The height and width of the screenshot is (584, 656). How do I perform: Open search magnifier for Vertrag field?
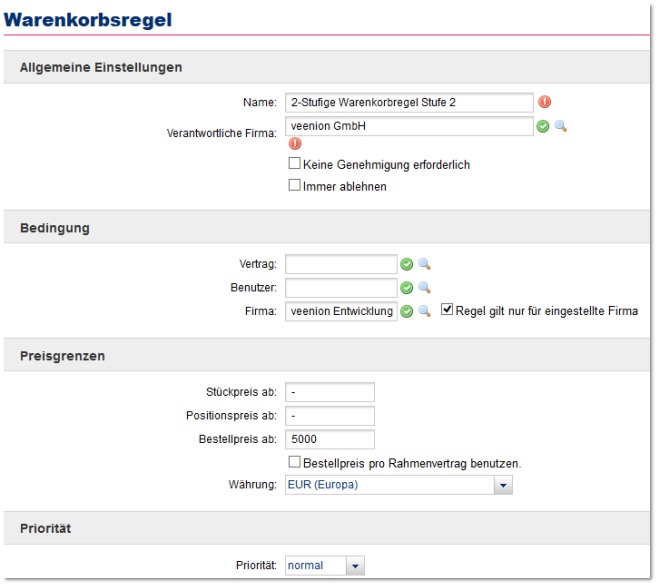click(x=425, y=264)
